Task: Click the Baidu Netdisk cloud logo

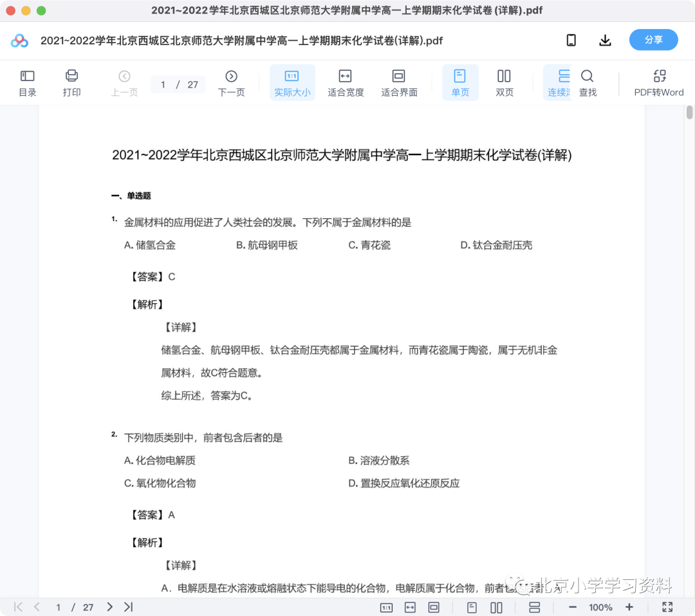Action: [x=19, y=41]
